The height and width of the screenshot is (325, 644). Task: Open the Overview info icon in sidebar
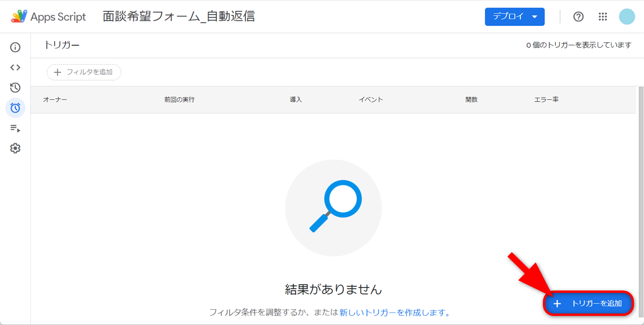15,47
